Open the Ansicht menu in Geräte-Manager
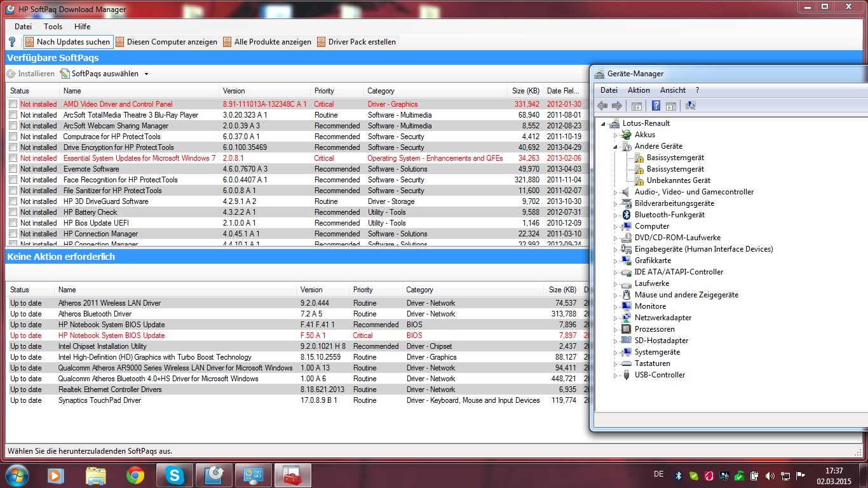 click(x=673, y=90)
